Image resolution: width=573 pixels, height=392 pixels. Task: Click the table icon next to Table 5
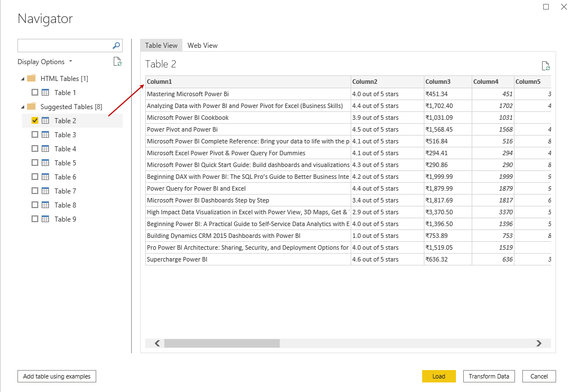tap(46, 163)
